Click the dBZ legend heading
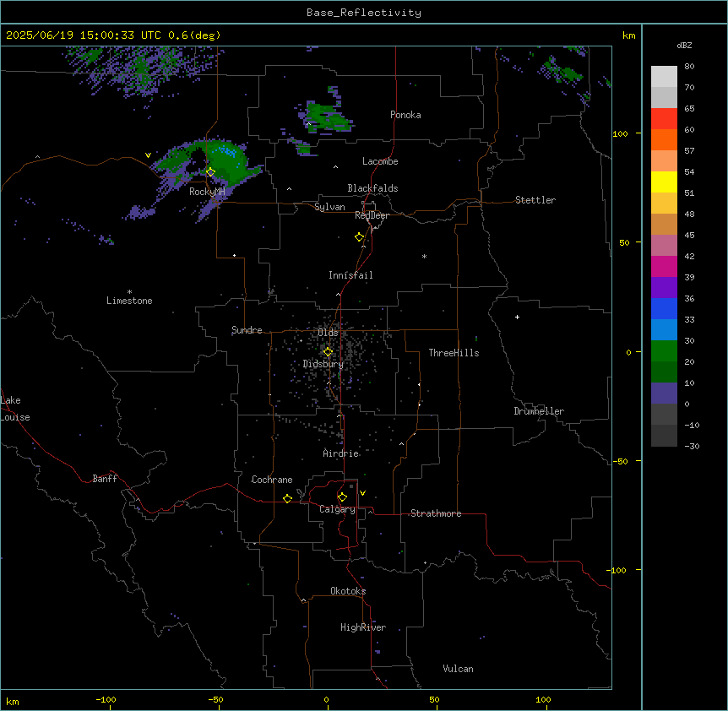 click(684, 45)
